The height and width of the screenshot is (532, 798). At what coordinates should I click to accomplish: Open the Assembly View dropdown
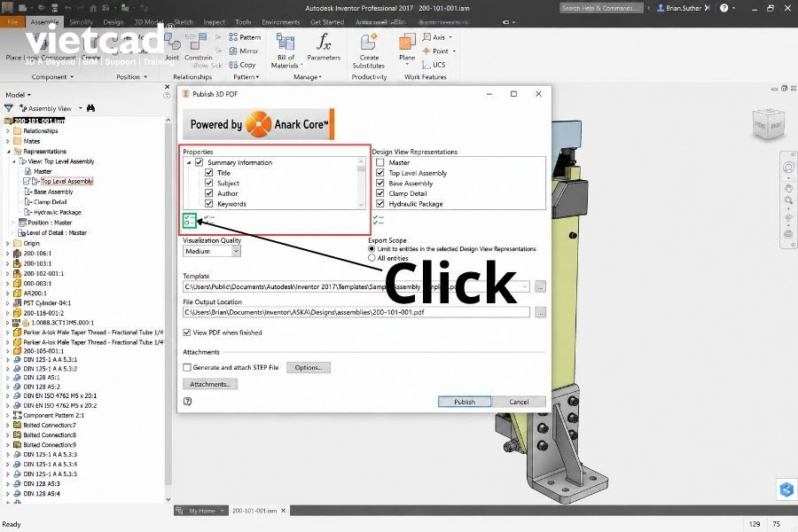[x=81, y=108]
